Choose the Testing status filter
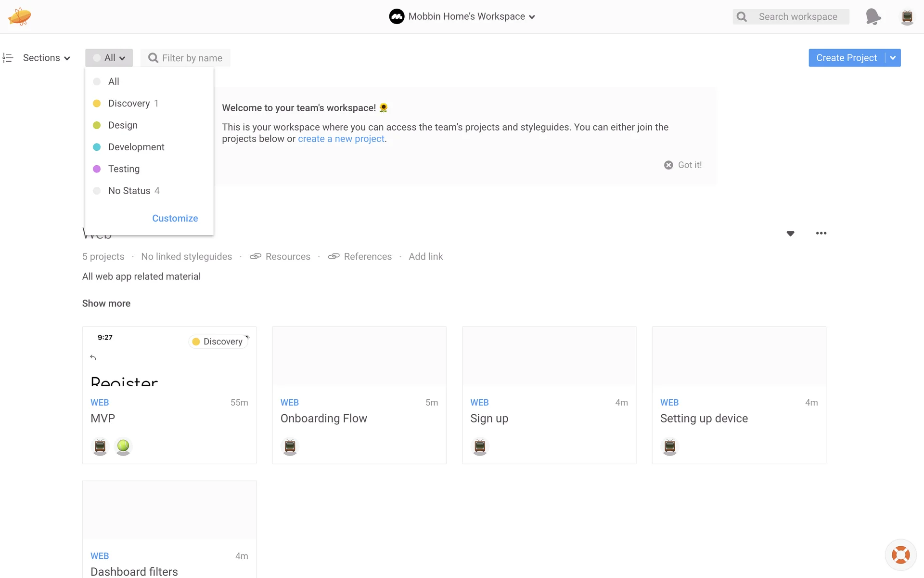Image resolution: width=924 pixels, height=578 pixels. pos(124,169)
